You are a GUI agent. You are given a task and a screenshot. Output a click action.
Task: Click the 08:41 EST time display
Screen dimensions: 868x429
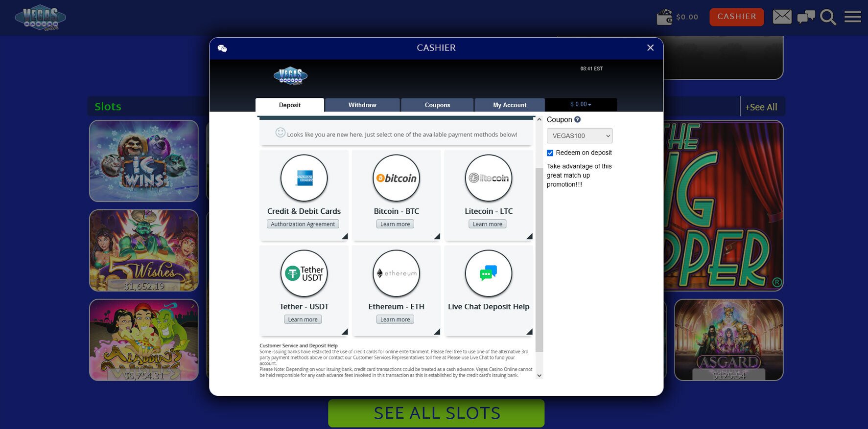pyautogui.click(x=591, y=69)
